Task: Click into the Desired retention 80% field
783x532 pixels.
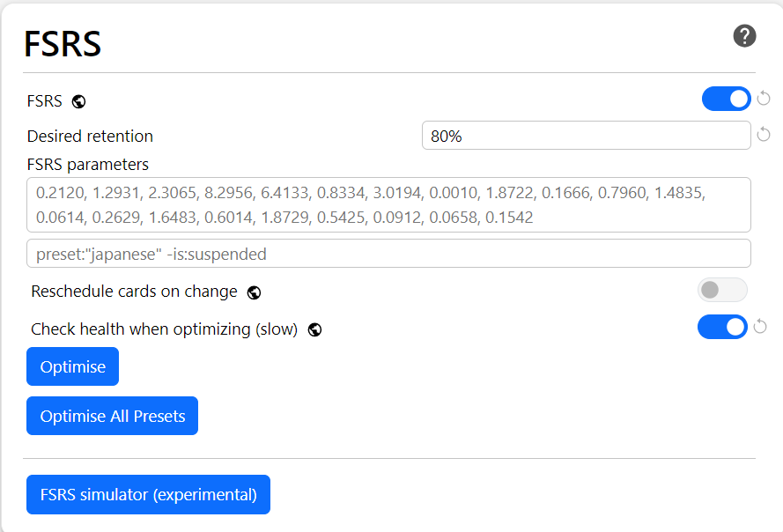Action: [586, 136]
